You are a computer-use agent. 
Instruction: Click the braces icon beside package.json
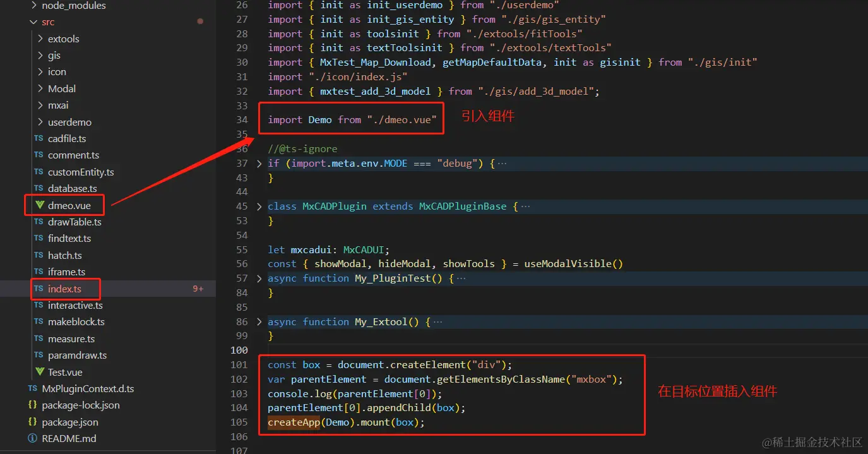coord(33,422)
